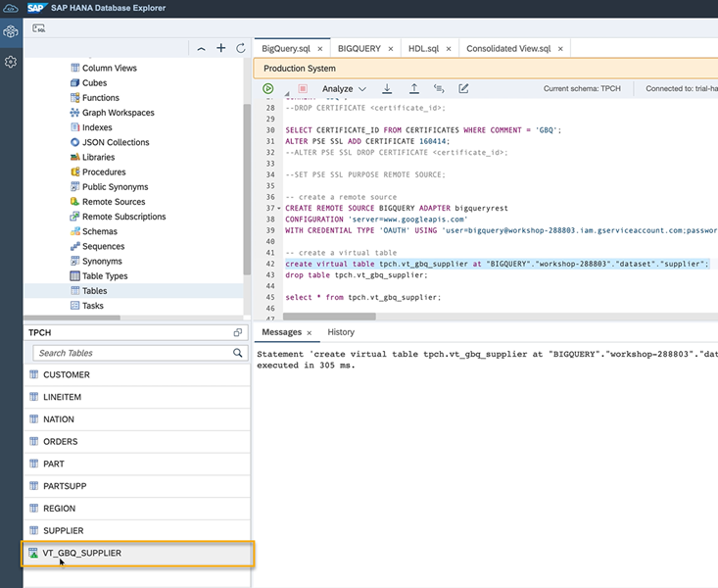Click the edit pencil toolbar icon
The width and height of the screenshot is (718, 588).
tap(463, 88)
